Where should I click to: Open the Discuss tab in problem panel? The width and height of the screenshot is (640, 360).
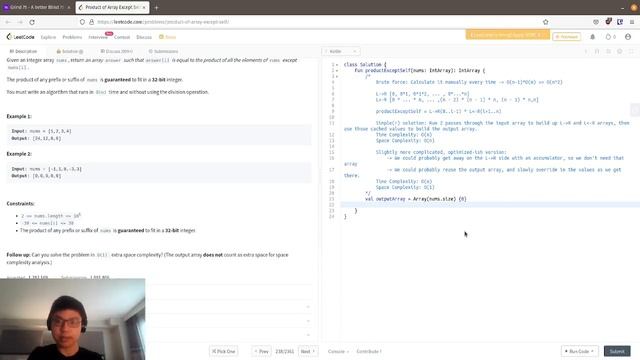116,51
